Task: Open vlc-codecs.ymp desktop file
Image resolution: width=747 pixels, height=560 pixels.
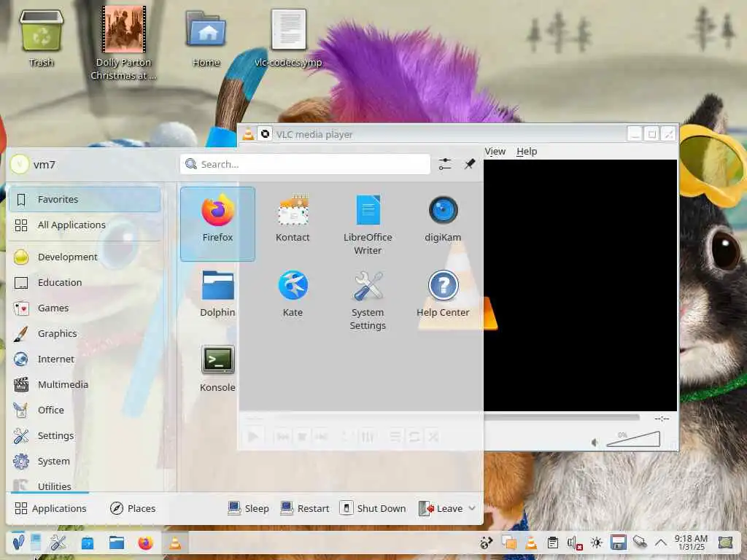Action: (x=288, y=39)
